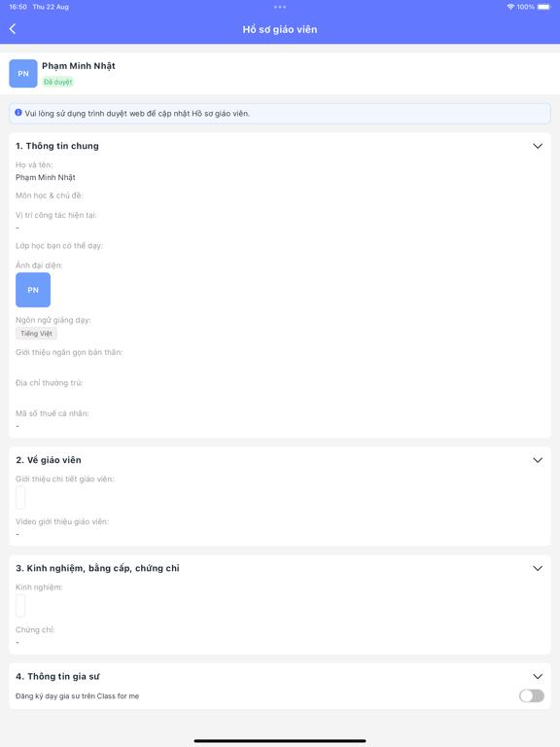Click the 1. Thông tin chung heading
This screenshot has width=560, height=747.
coord(57,146)
